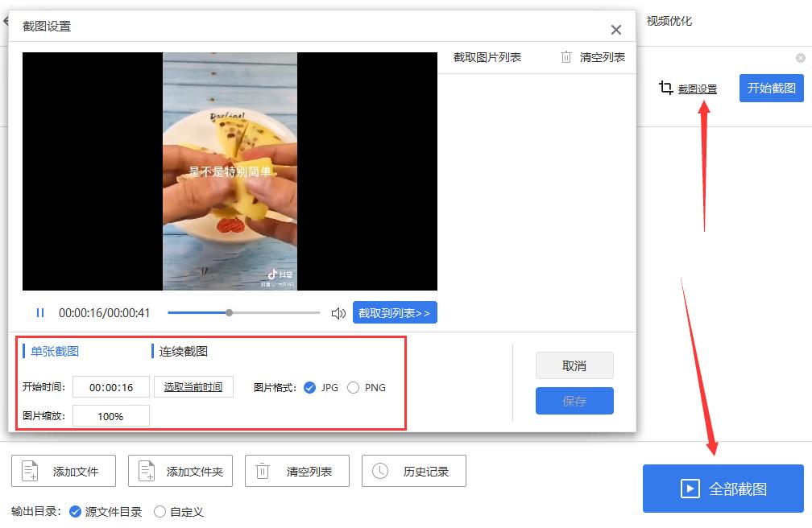Click the 截取到列表>> button
812x528 pixels.
coord(395,312)
